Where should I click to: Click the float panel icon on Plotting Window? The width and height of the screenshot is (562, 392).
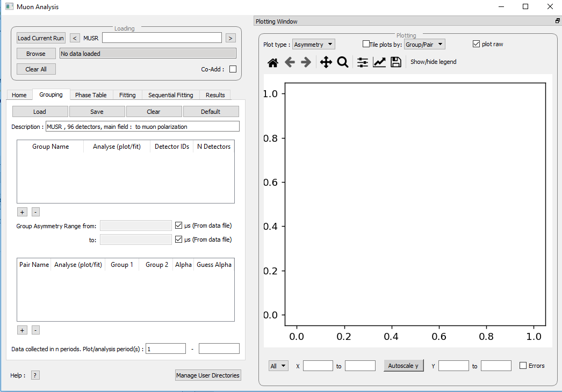point(557,20)
